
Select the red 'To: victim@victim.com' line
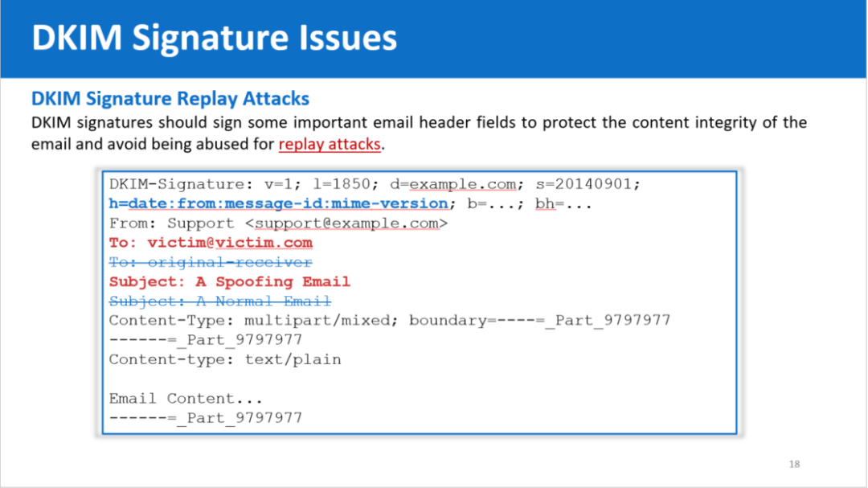click(x=211, y=243)
